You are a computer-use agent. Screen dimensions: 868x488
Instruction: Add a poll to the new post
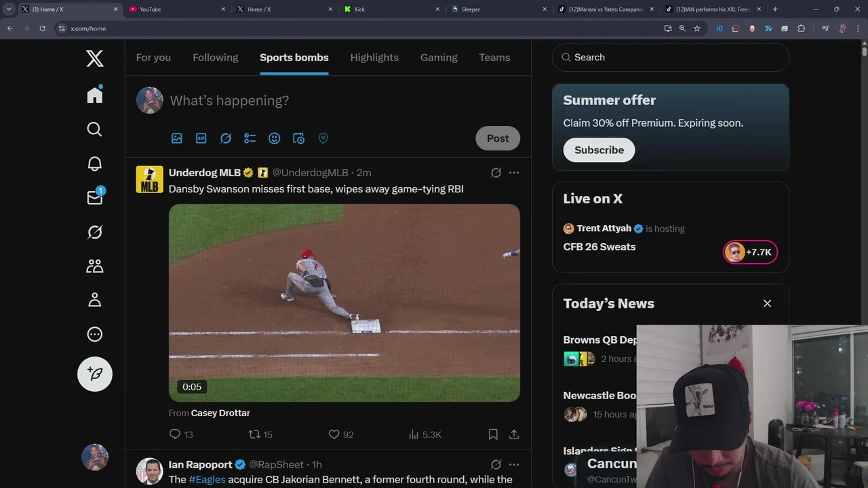click(x=250, y=138)
